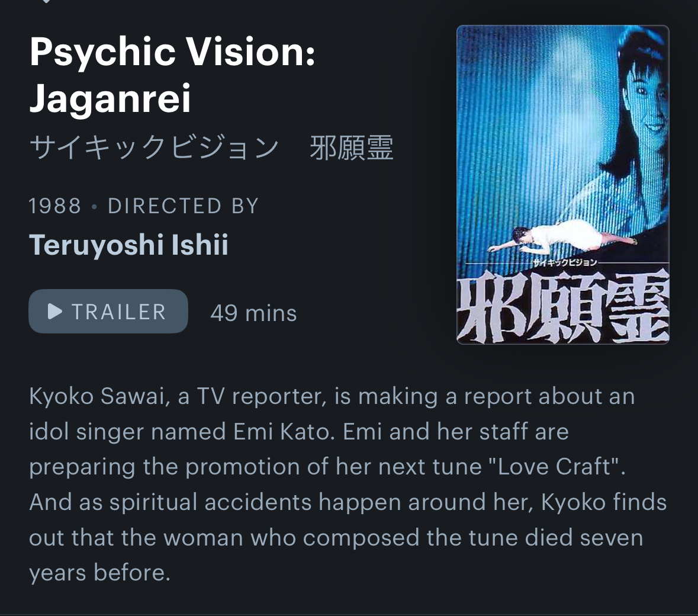Open director Teruyoshi Ishii's page
This screenshot has height=616, width=698.
click(128, 245)
